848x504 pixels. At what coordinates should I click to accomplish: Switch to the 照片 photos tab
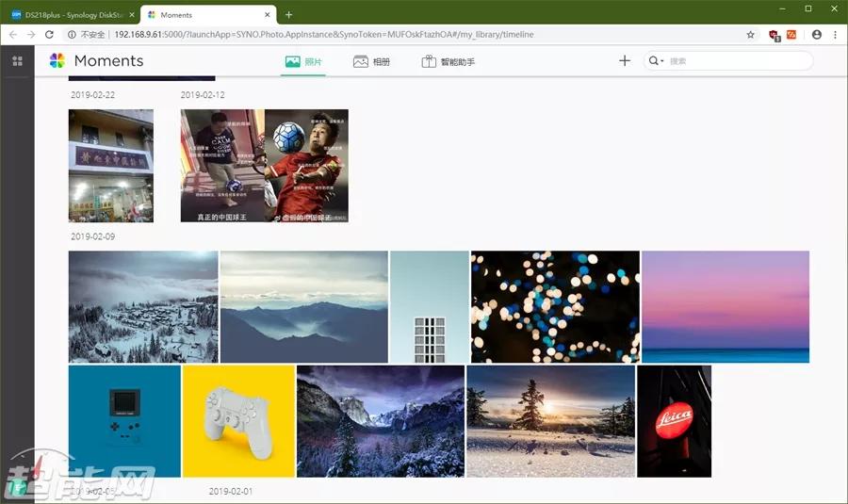(303, 61)
